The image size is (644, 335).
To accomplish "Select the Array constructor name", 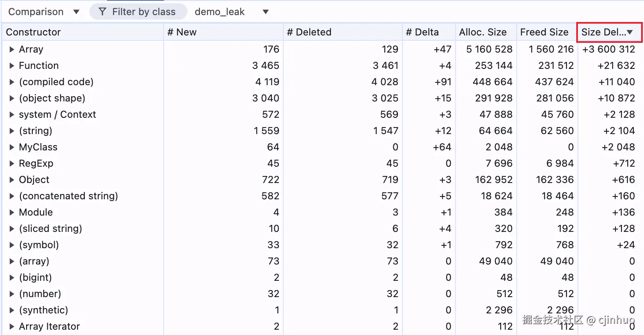I will 31,49.
